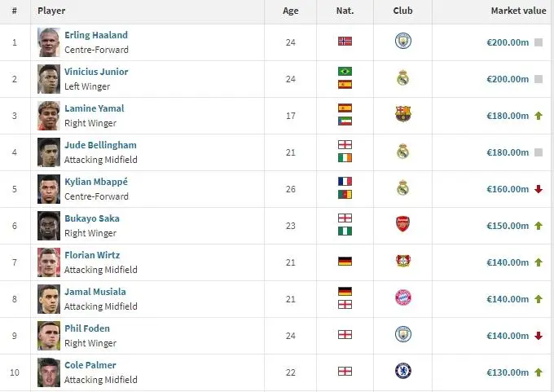The image size is (554, 392).
Task: Open the Bayern Munich club crest
Action: click(402, 297)
